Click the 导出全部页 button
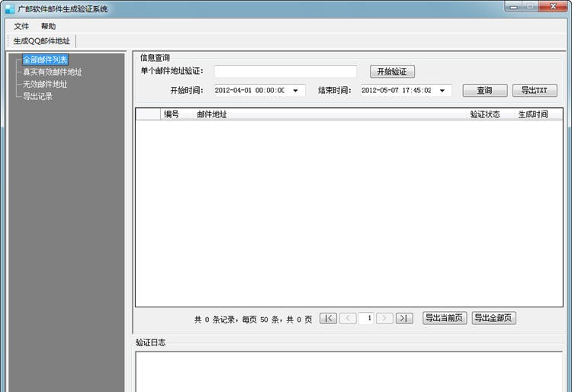The image size is (572, 392). 494,318
